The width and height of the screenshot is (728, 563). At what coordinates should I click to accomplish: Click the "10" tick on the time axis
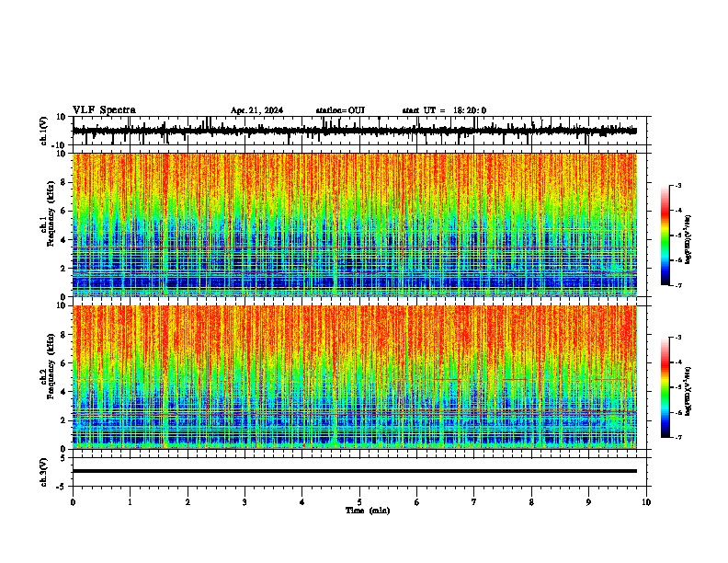pos(646,502)
